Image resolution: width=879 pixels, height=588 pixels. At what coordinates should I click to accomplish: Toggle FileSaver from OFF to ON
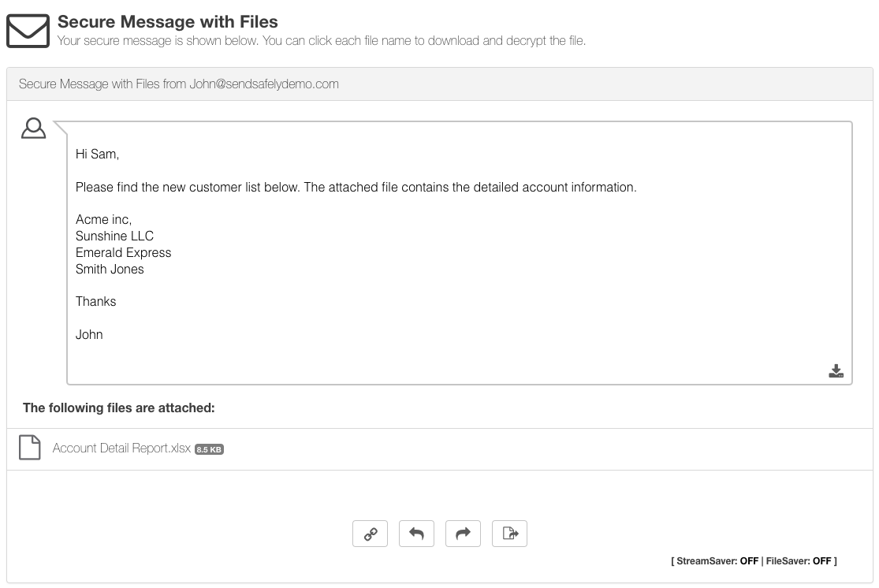(822, 561)
